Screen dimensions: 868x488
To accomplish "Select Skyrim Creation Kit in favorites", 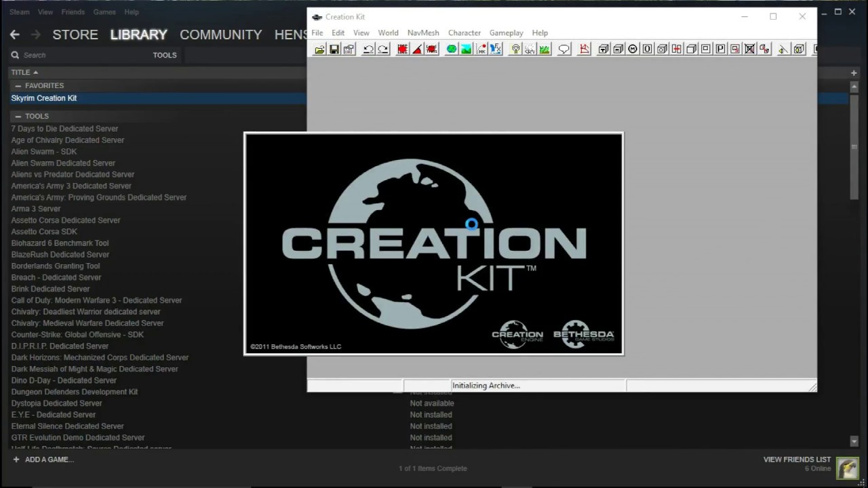I will 44,98.
